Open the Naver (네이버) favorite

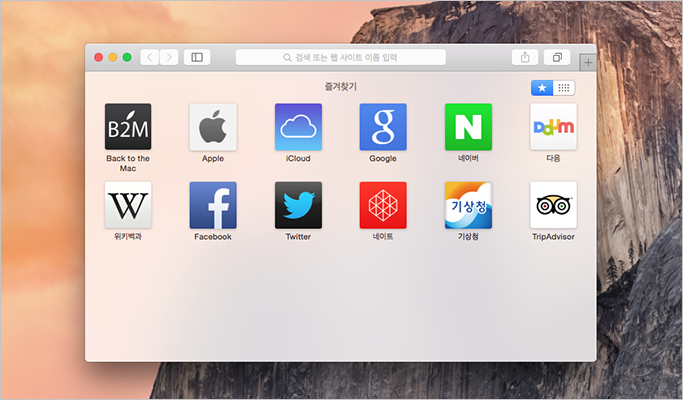[468, 127]
